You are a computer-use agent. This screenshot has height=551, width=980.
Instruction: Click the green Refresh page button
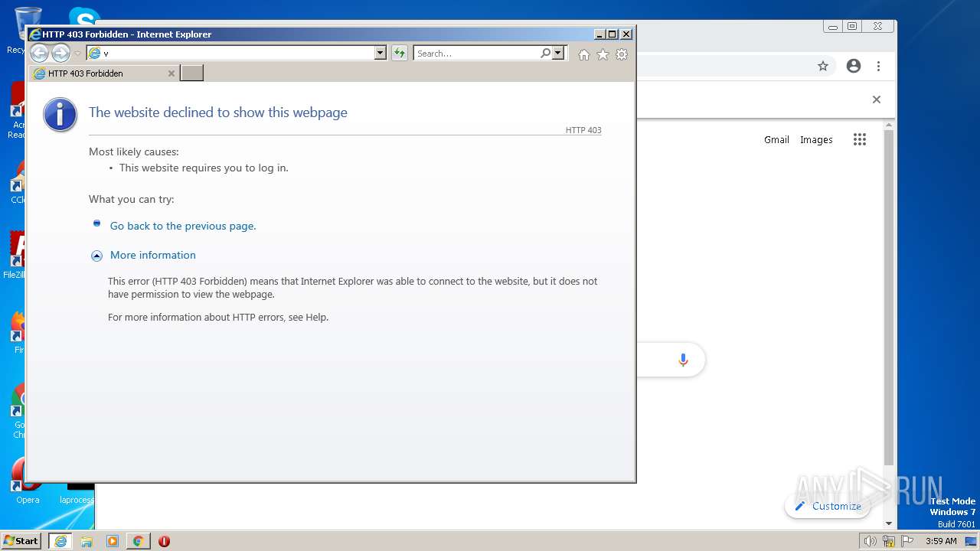(400, 54)
